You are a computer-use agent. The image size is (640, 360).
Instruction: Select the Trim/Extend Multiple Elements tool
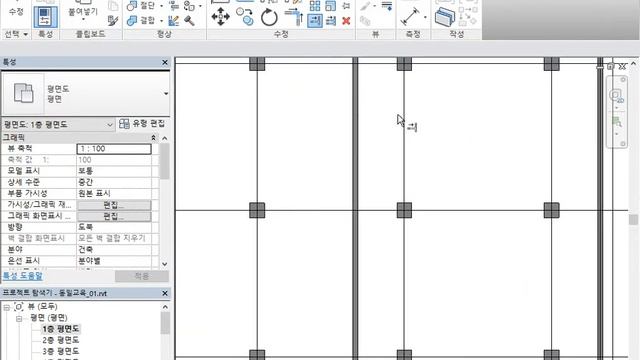pos(331,20)
